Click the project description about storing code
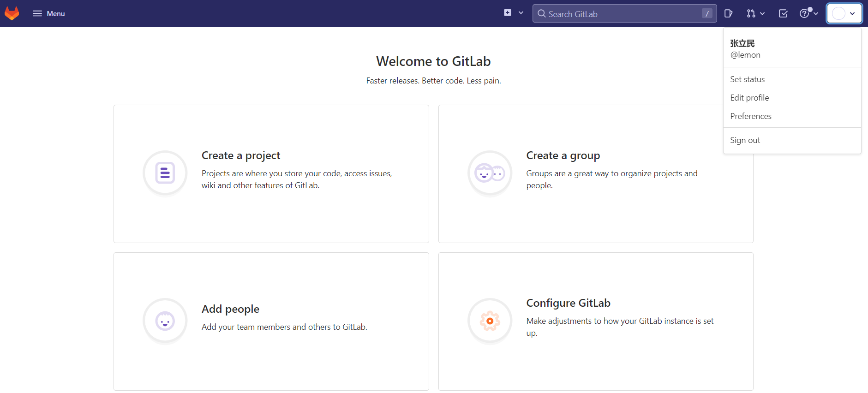This screenshot has width=868, height=393. (297, 179)
